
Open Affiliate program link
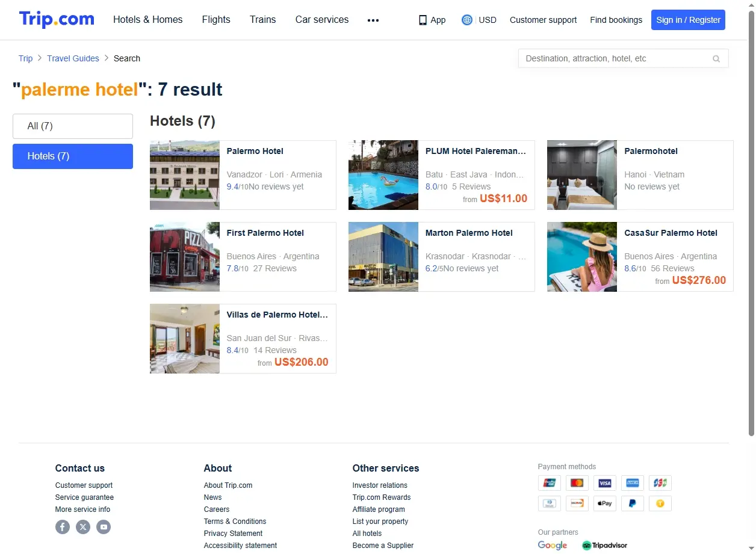pyautogui.click(x=379, y=509)
